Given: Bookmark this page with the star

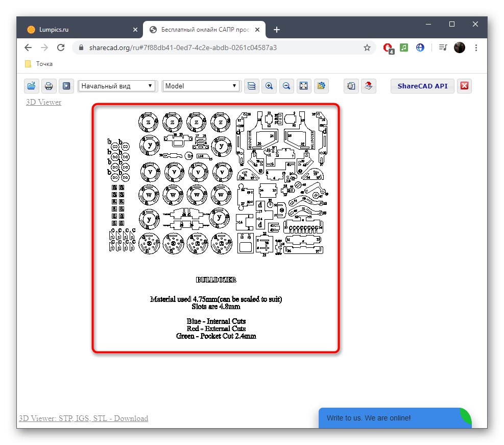Looking at the screenshot, I should click(367, 48).
